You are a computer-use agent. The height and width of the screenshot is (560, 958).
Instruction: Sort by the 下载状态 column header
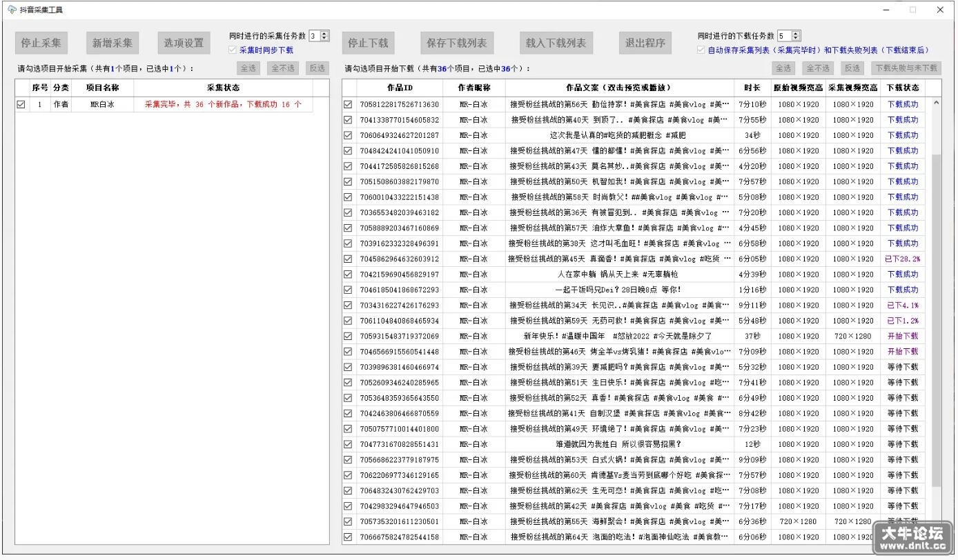click(x=903, y=88)
